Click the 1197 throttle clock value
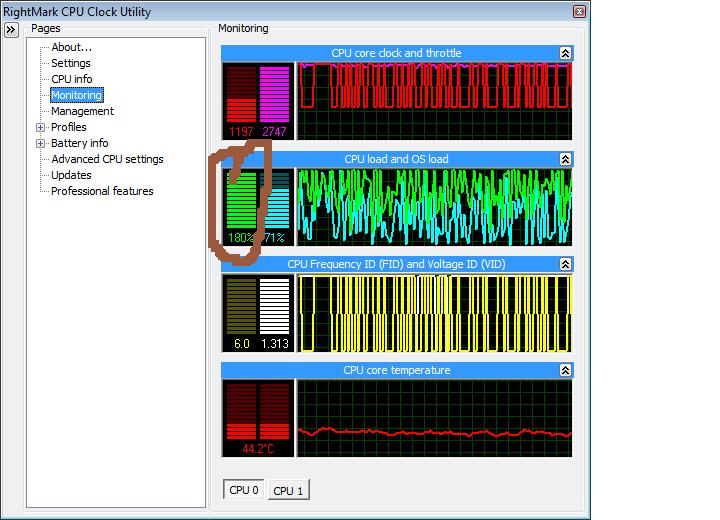720x520 pixels. 241,132
